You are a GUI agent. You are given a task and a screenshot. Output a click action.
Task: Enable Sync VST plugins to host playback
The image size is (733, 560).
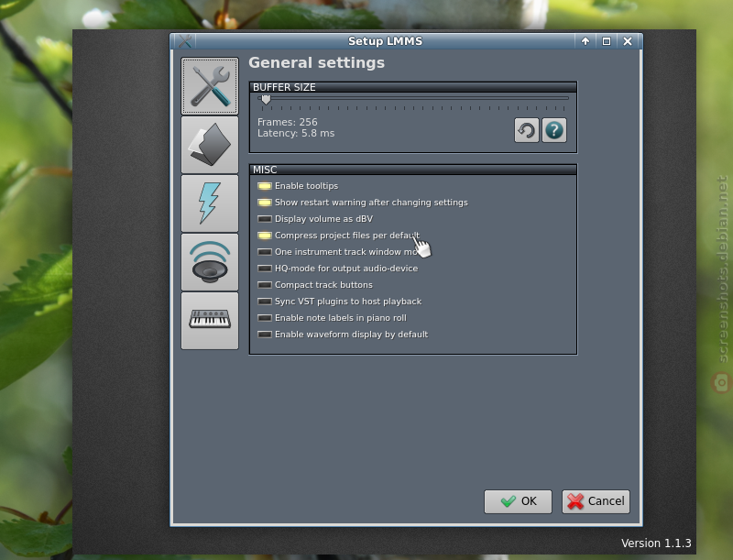pyautogui.click(x=339, y=302)
